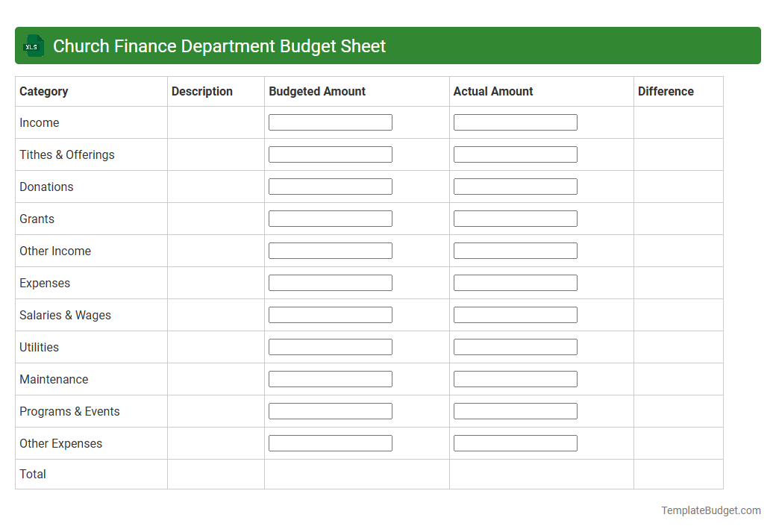Click the Actual Amount field for Income
The image size is (776, 532).
(515, 122)
